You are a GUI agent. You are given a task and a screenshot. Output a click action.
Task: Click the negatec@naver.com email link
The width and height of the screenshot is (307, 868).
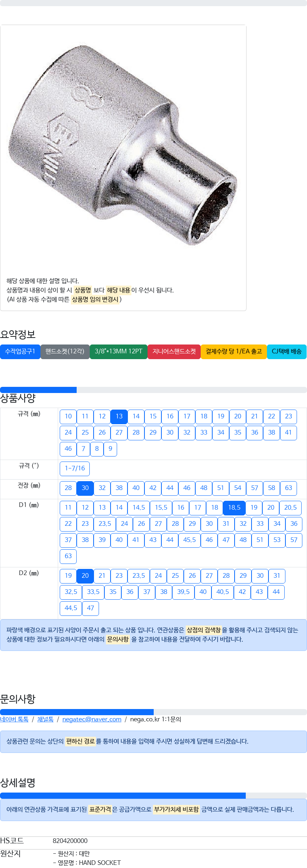click(x=92, y=719)
